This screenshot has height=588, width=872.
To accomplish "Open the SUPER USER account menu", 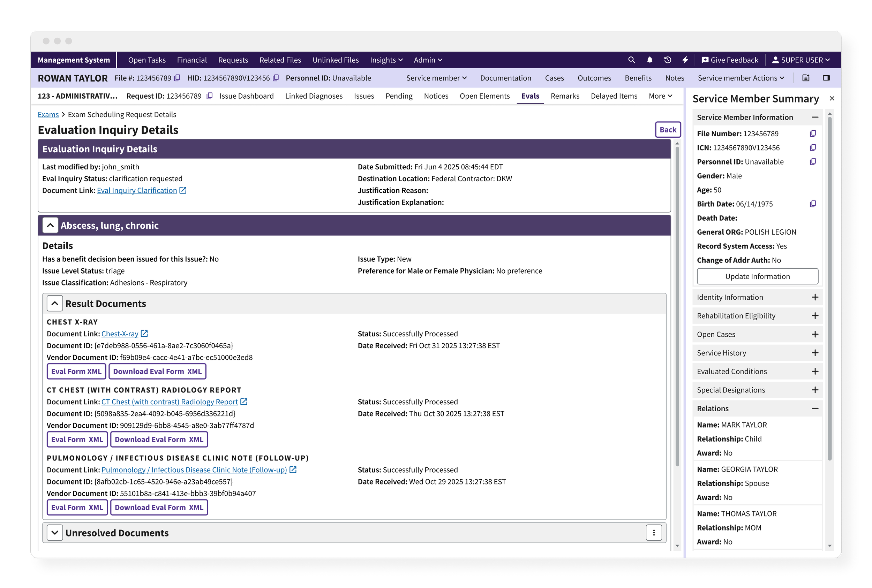I will [x=800, y=60].
